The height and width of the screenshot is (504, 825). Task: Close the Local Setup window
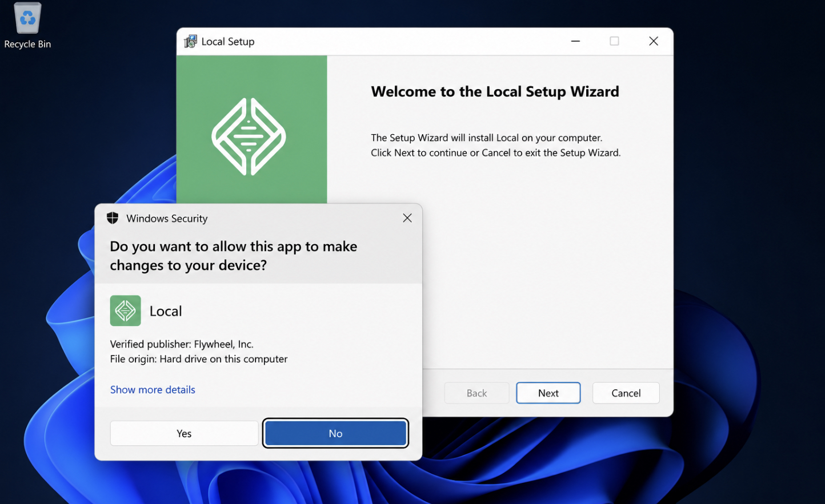tap(654, 41)
